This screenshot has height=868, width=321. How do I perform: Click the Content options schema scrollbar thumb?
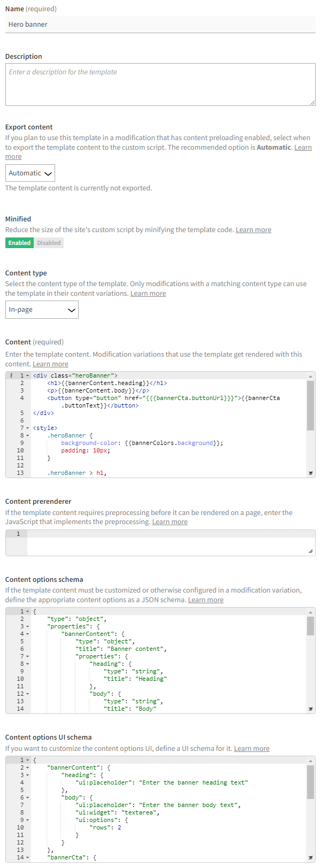coord(310,626)
